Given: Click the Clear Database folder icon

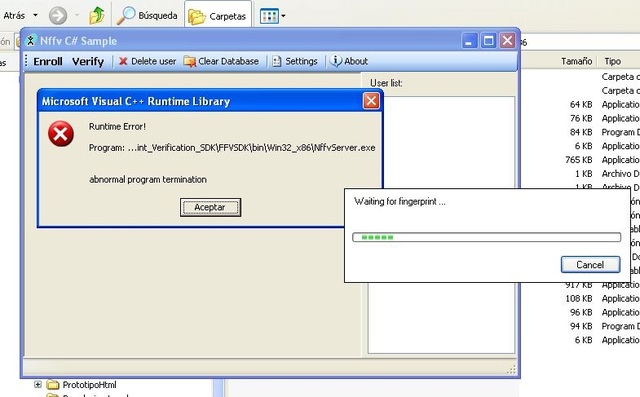Looking at the screenshot, I should [x=189, y=61].
